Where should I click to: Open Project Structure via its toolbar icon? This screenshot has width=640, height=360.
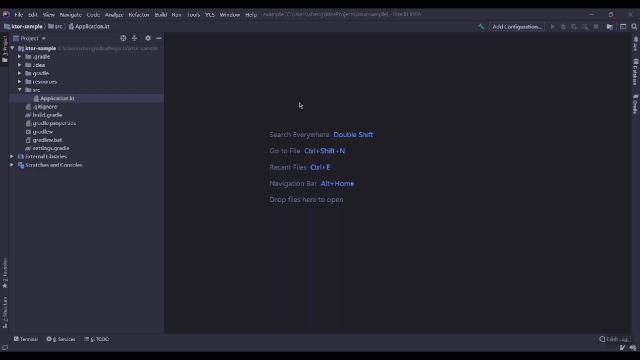[610, 27]
